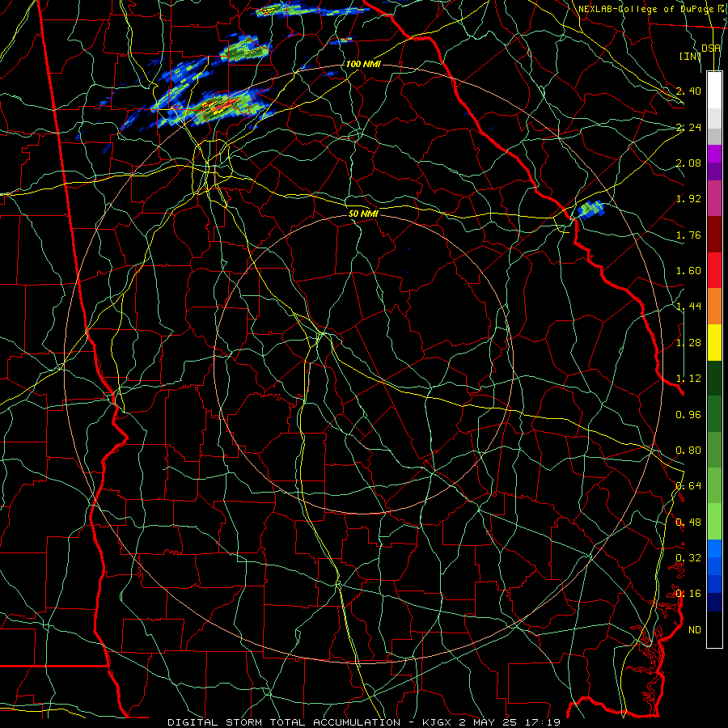This screenshot has width=728, height=728.
Task: Pick the darkest green legend swatch
Action: coord(714,379)
